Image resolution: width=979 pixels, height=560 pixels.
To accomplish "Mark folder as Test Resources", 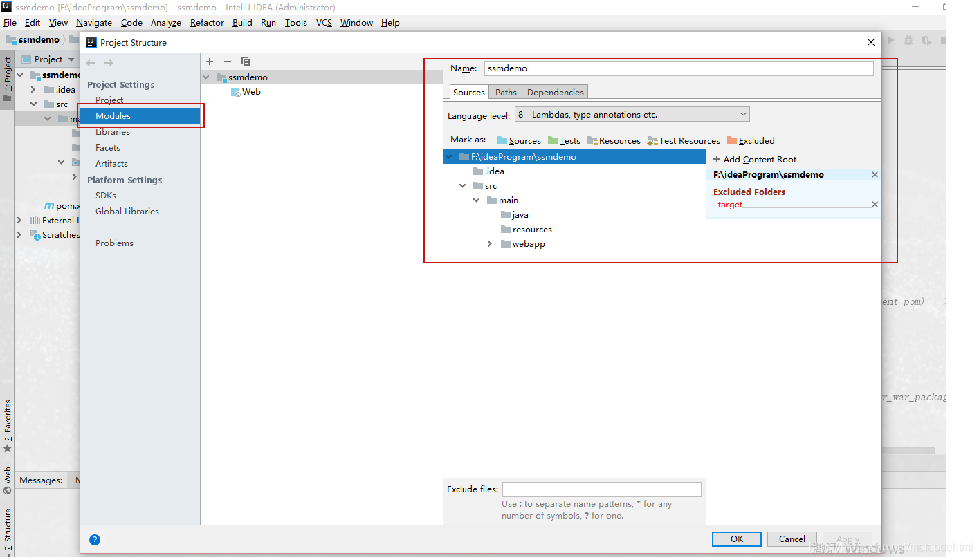I will [x=684, y=140].
